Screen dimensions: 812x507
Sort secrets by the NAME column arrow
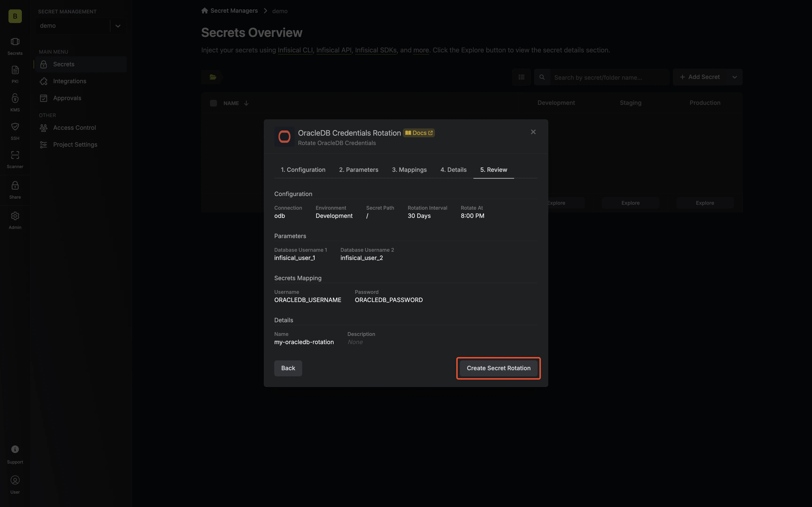tap(246, 103)
